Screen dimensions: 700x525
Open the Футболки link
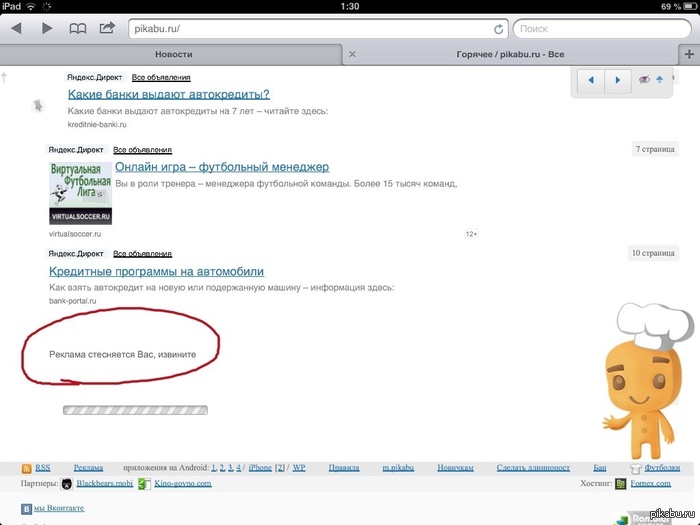pyautogui.click(x=662, y=468)
